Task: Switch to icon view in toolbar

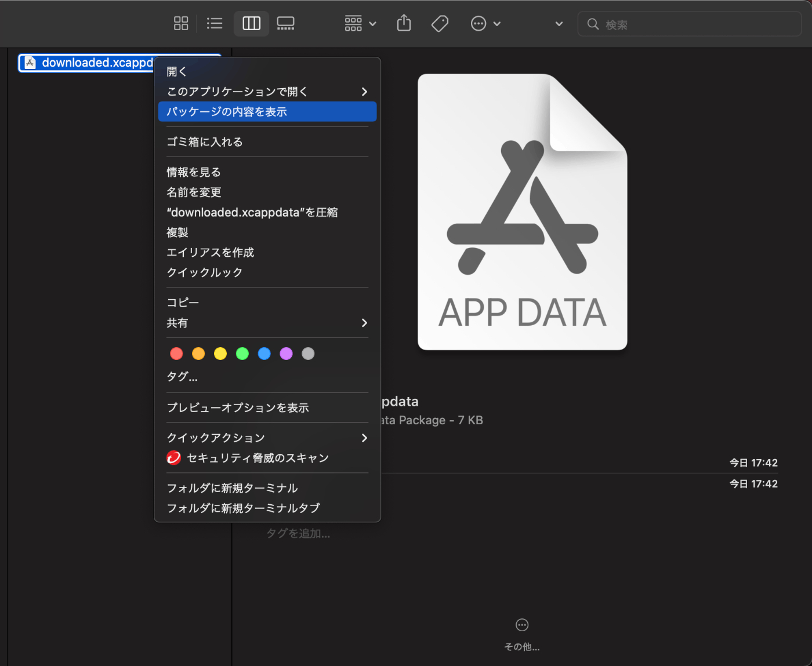Action: point(181,24)
